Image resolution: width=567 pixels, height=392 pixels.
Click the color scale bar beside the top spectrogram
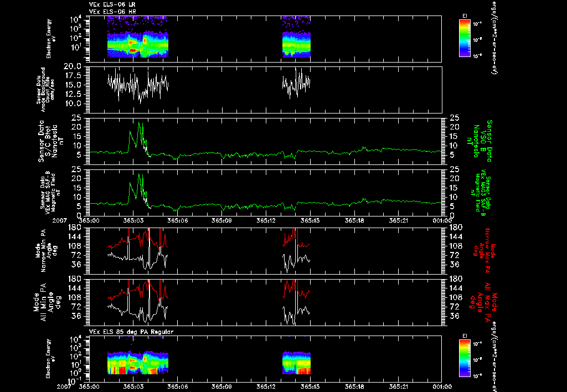click(x=465, y=38)
